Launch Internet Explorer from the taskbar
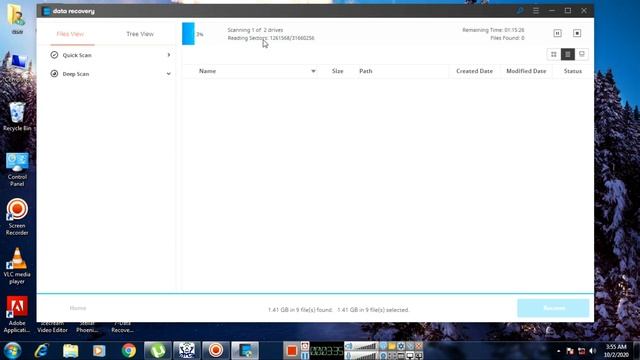The height and width of the screenshot is (360, 640). click(42, 351)
